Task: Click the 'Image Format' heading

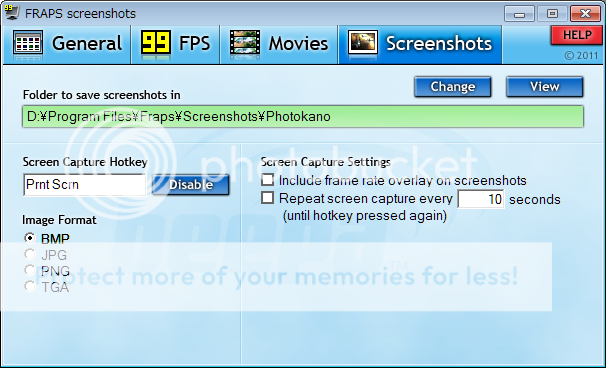Action: click(x=59, y=220)
